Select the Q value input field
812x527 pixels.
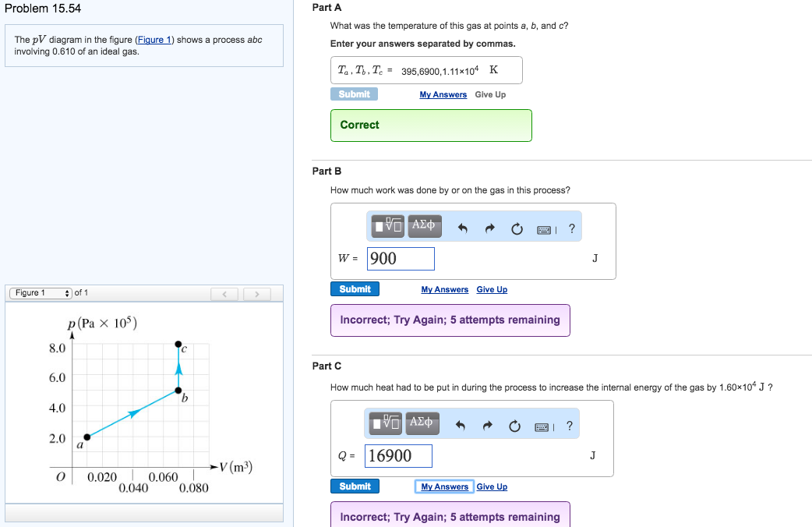click(398, 455)
